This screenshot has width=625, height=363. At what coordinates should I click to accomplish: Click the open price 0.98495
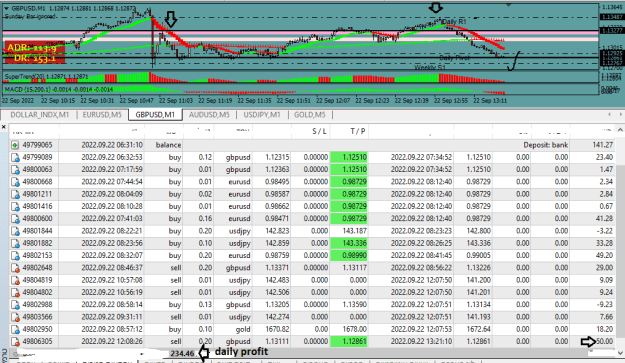[x=277, y=182]
